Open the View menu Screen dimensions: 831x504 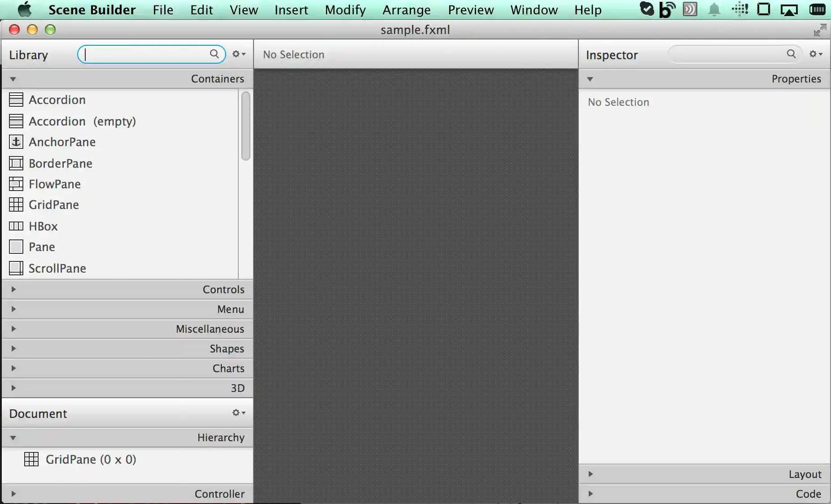(244, 9)
